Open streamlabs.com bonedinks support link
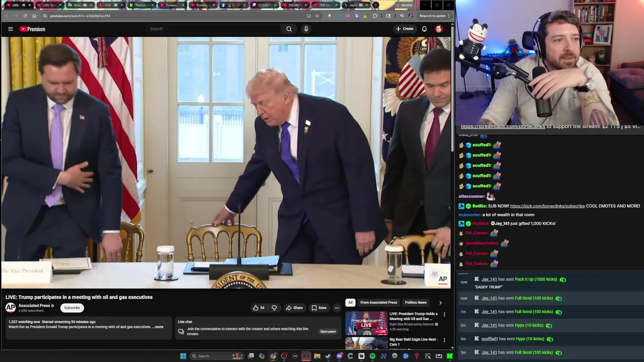 (x=503, y=127)
